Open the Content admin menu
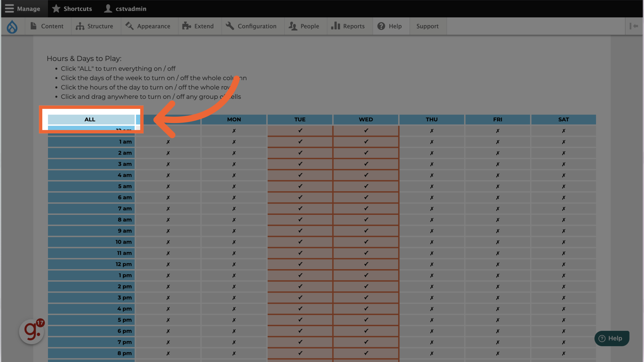644x362 pixels. [x=47, y=26]
